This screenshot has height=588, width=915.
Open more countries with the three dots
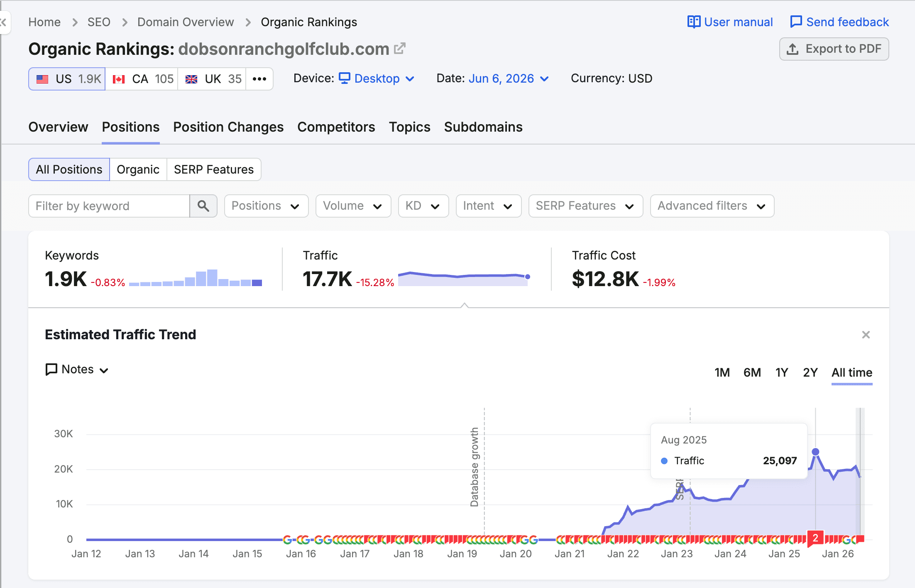point(259,79)
